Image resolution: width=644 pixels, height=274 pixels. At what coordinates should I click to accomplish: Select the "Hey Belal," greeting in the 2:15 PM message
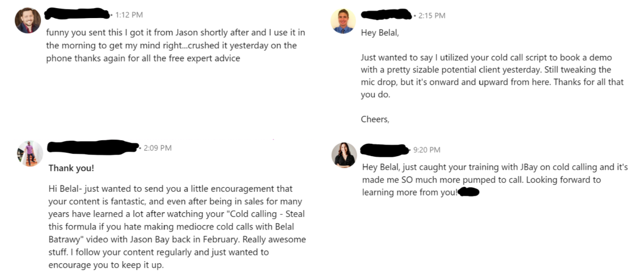click(x=380, y=33)
